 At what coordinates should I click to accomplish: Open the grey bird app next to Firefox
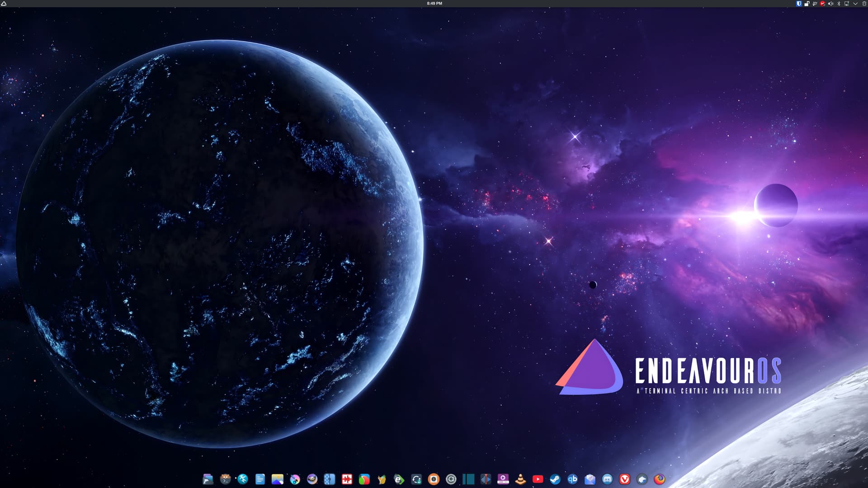642,479
